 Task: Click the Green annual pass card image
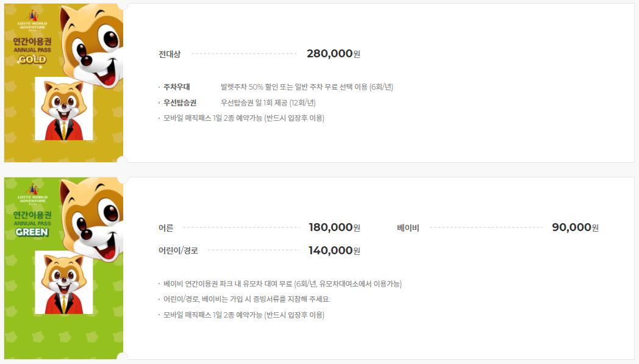pyautogui.click(x=63, y=268)
